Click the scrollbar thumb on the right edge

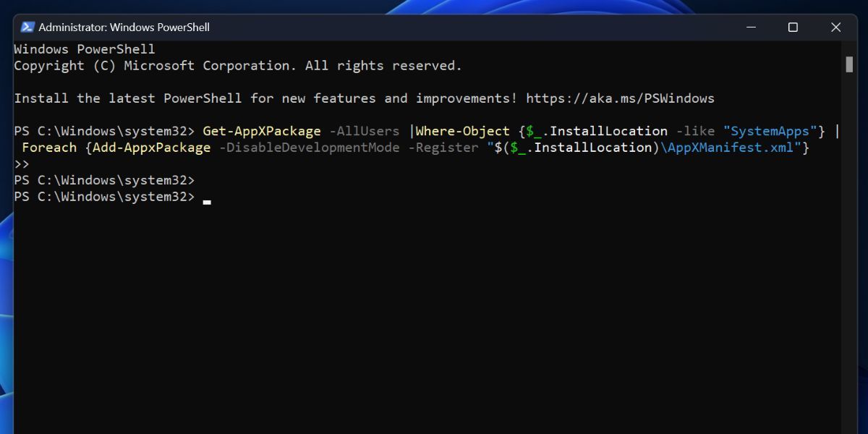850,66
